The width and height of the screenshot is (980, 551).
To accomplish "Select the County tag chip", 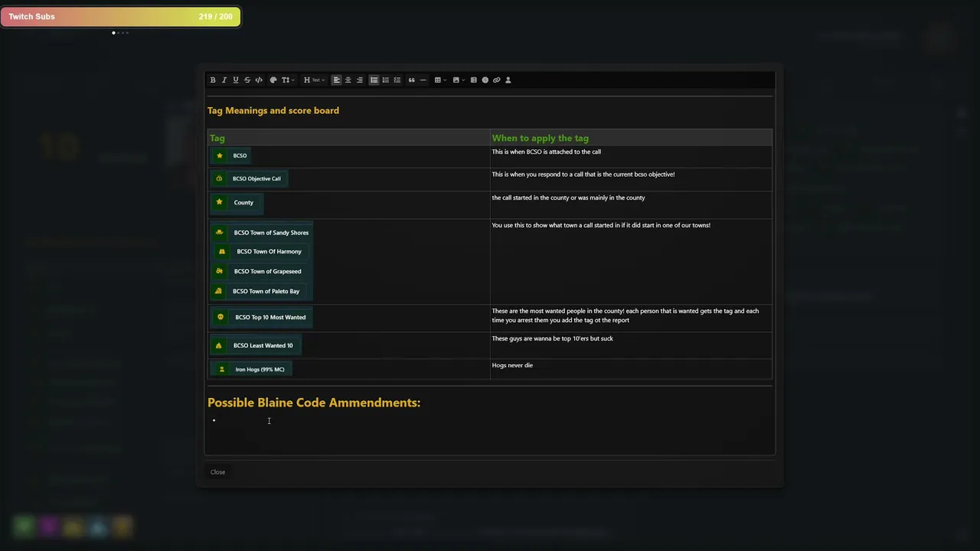I will click(x=237, y=202).
